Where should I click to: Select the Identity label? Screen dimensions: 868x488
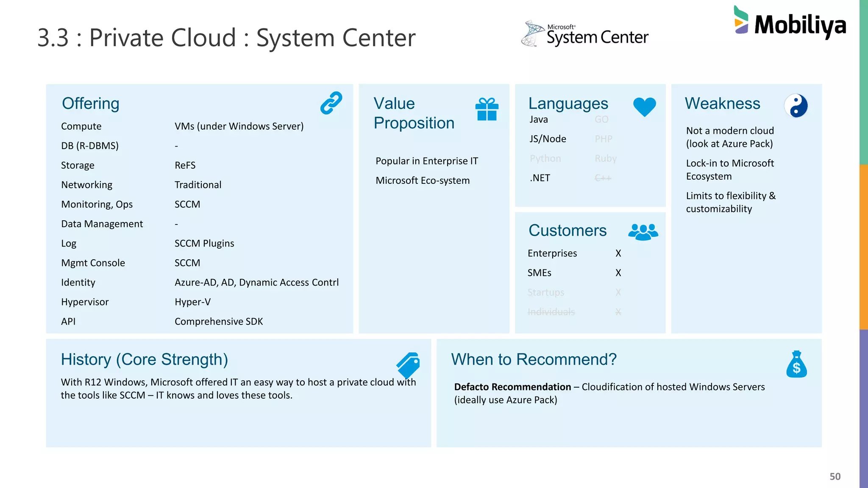click(78, 283)
